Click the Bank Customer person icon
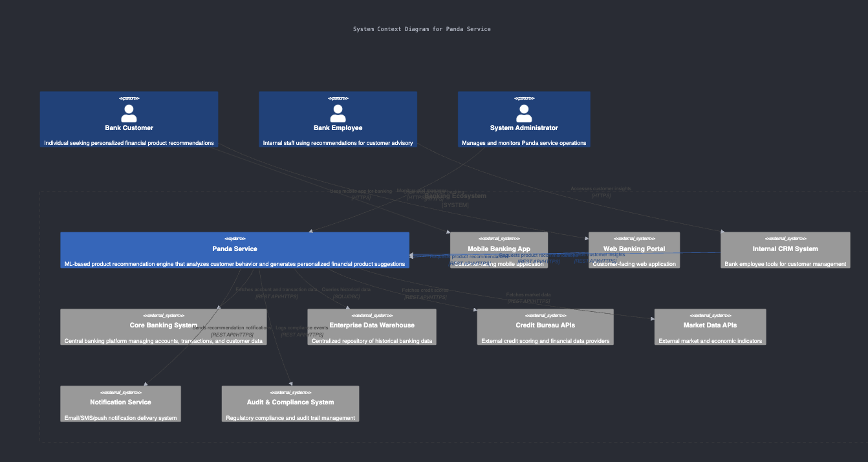This screenshot has width=868, height=462. point(129,113)
